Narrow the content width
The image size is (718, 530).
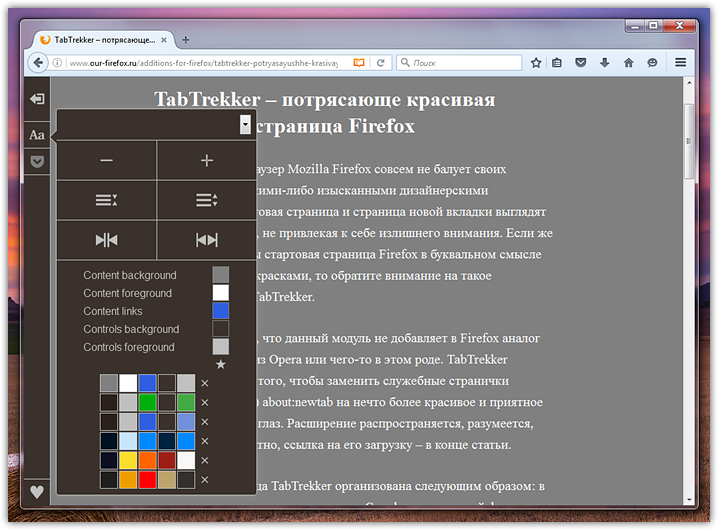pyautogui.click(x=106, y=240)
